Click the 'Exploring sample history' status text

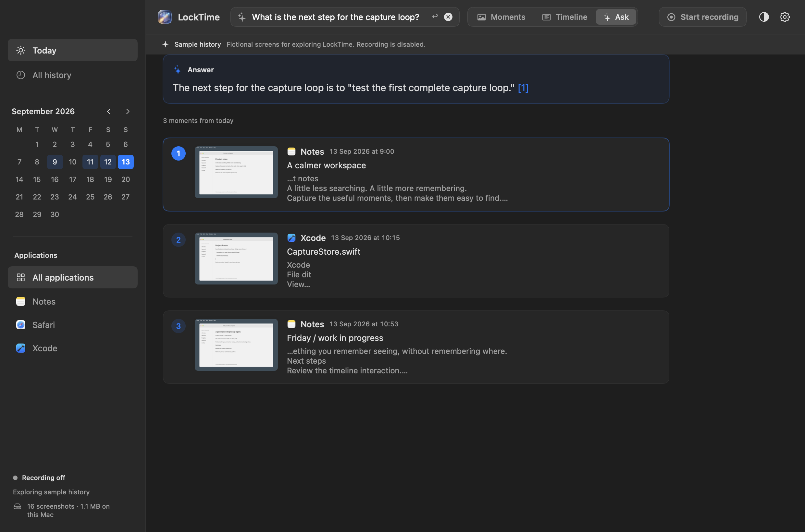[x=51, y=492]
